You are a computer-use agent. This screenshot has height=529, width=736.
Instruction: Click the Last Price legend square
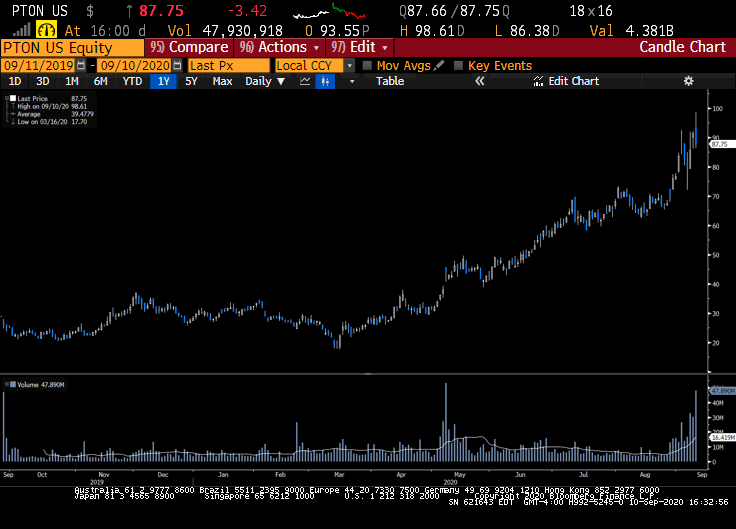pyautogui.click(x=13, y=99)
